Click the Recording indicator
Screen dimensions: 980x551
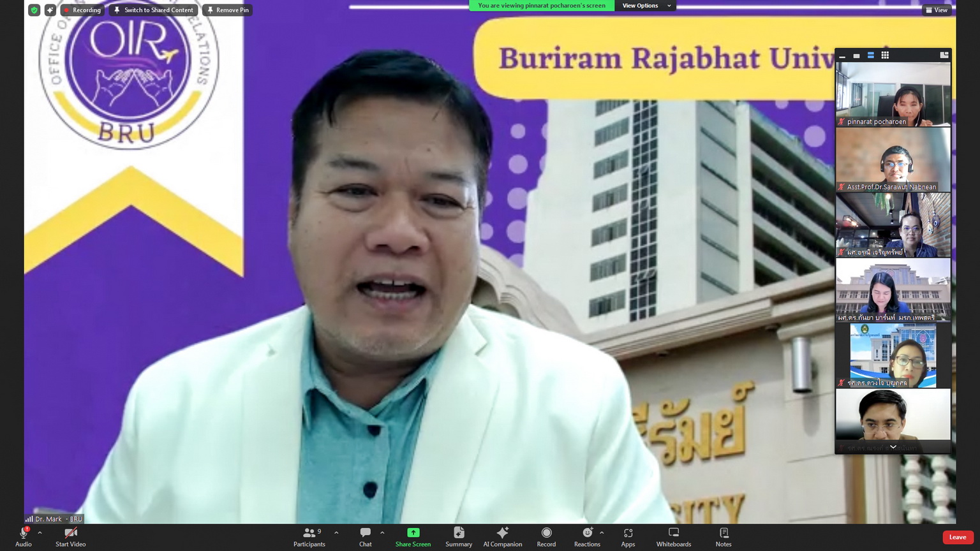point(82,10)
